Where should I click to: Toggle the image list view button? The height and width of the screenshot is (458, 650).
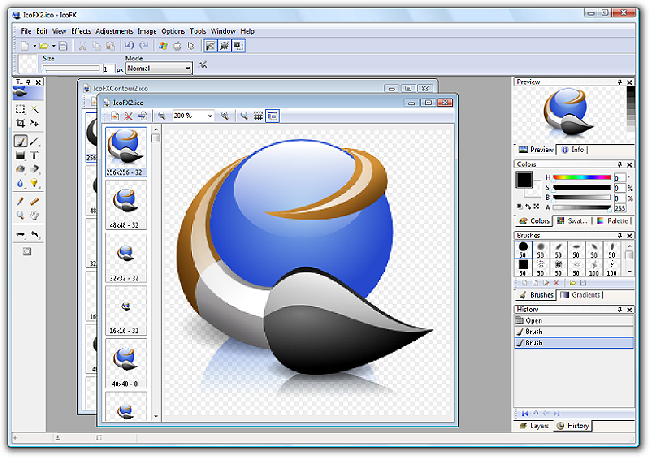(272, 116)
